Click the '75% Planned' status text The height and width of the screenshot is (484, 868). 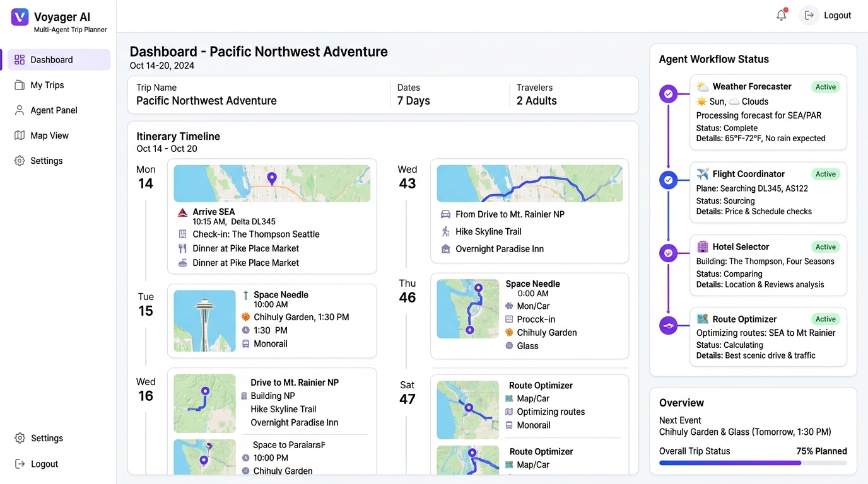click(x=822, y=451)
